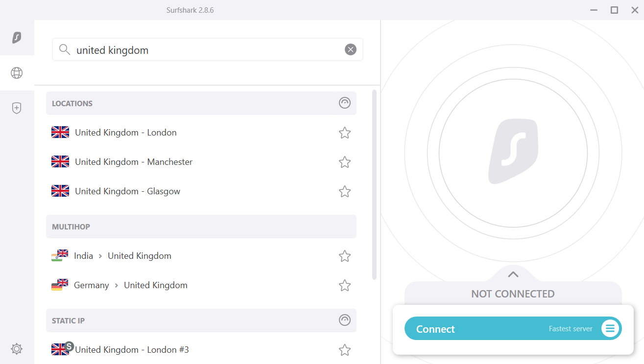Open the Surfshark home logo tab
Viewport: 644px width, 364px height.
tap(17, 38)
